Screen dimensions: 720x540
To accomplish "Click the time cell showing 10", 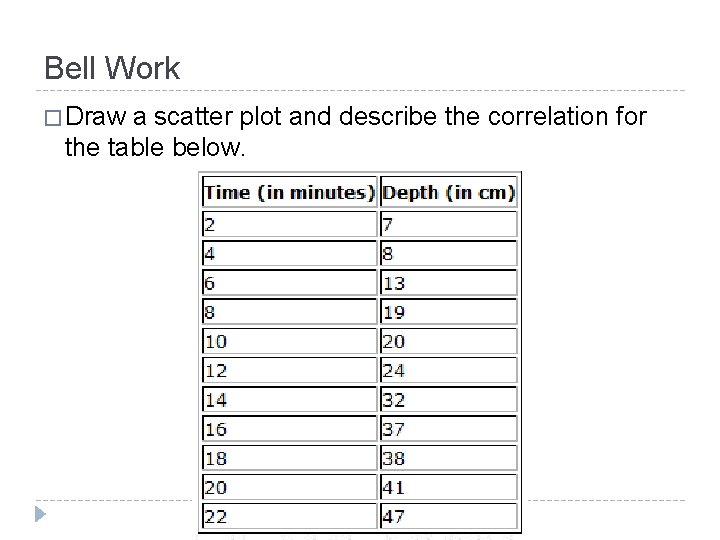I will [289, 341].
